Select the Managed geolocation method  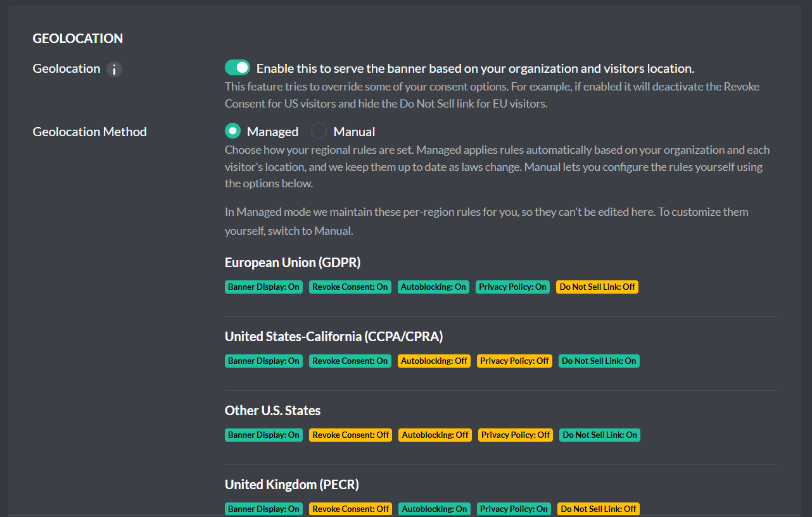(233, 131)
